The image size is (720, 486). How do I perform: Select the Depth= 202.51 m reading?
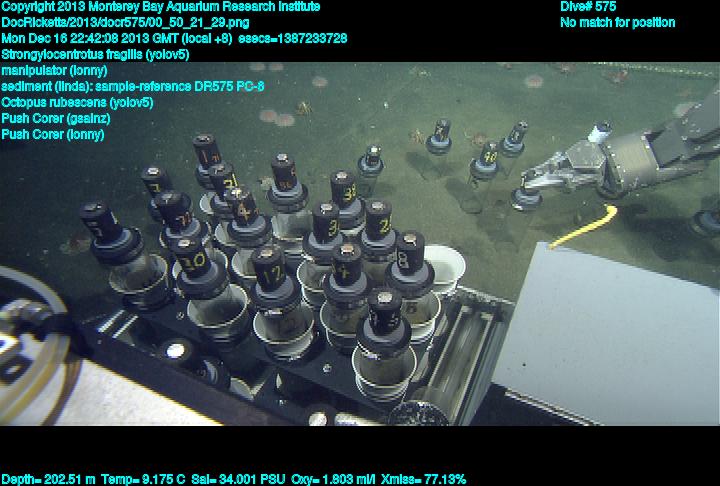tap(49, 480)
